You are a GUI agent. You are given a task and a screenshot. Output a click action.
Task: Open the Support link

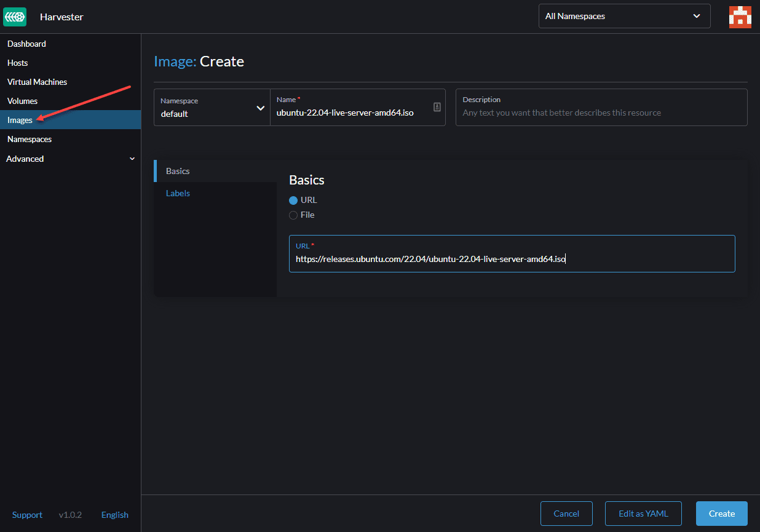[27, 515]
